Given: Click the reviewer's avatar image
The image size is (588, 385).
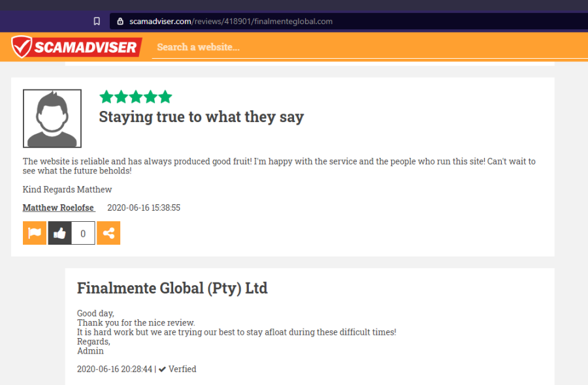Looking at the screenshot, I should [x=52, y=118].
